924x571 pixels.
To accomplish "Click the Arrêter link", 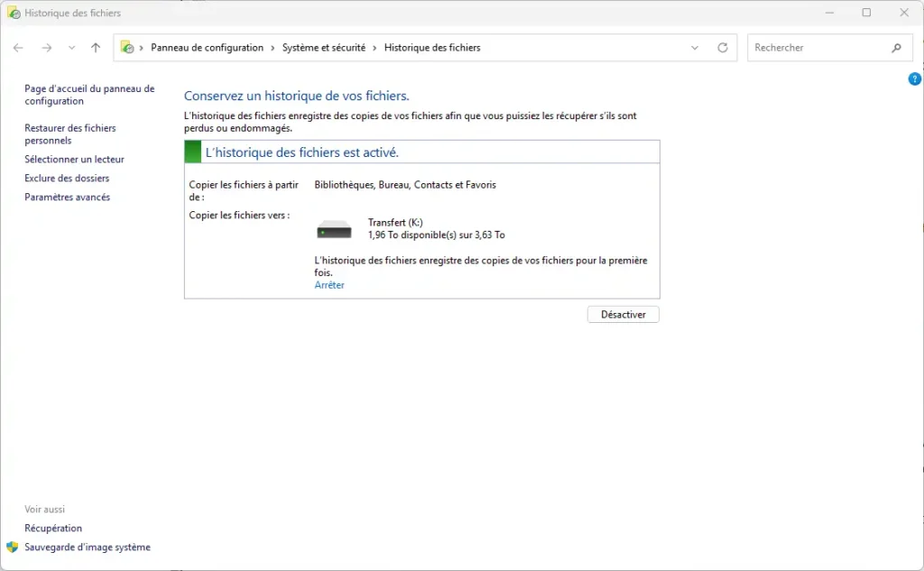I will [329, 285].
